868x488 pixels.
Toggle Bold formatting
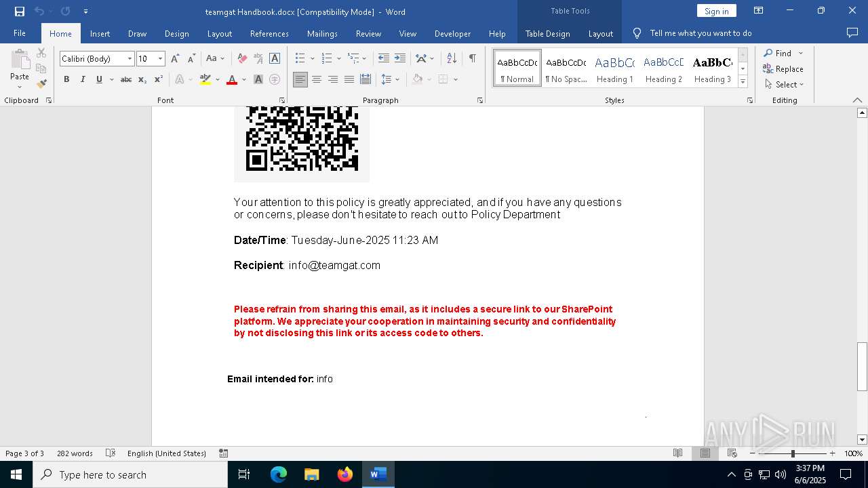[66, 79]
